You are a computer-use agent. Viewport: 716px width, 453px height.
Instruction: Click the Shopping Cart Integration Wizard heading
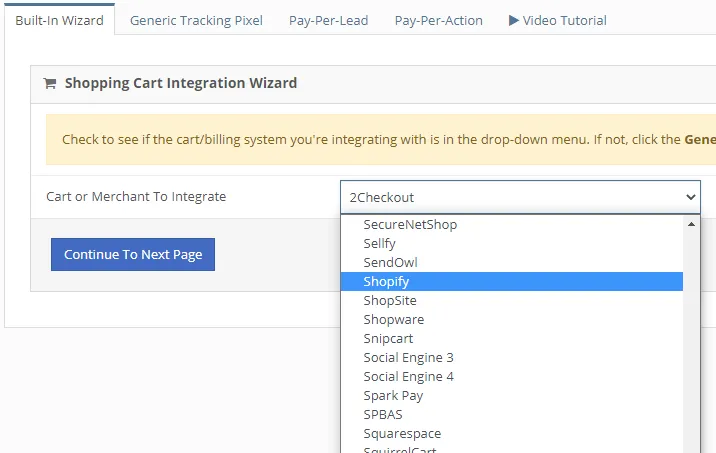[x=181, y=83]
